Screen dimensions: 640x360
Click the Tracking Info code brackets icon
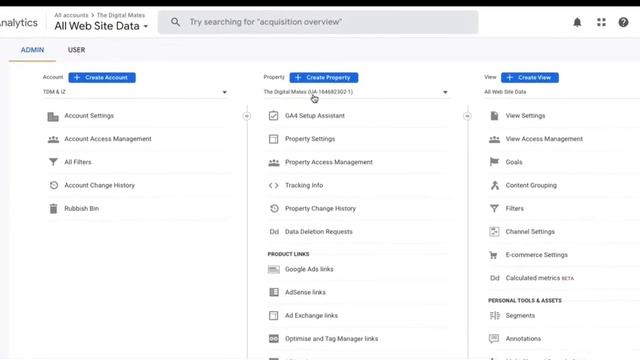click(273, 185)
